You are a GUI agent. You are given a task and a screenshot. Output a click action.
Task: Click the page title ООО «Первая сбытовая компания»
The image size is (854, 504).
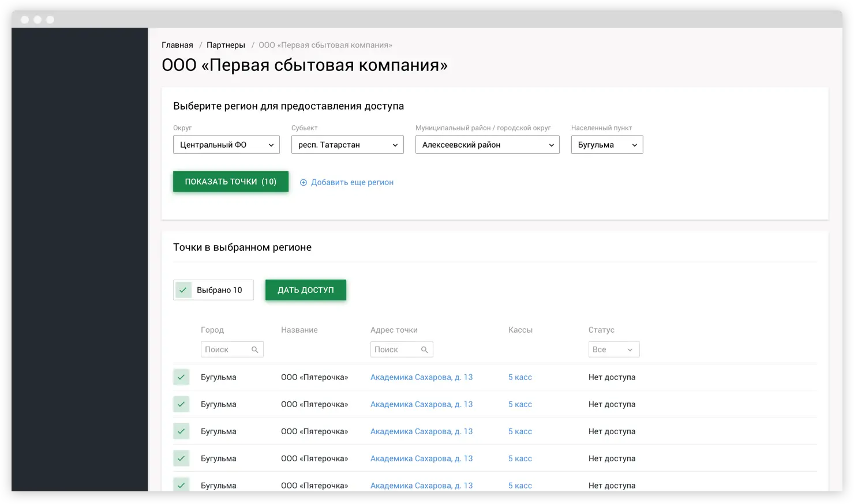pyautogui.click(x=305, y=65)
